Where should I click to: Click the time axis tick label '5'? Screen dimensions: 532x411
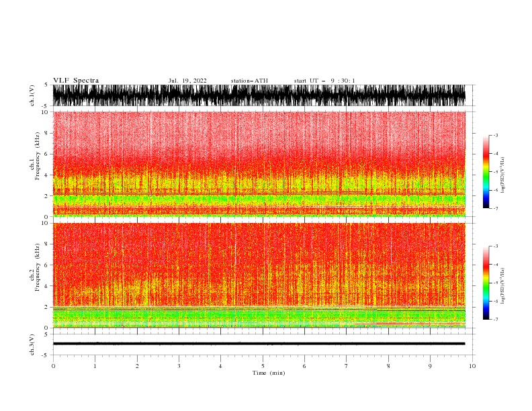pos(263,366)
